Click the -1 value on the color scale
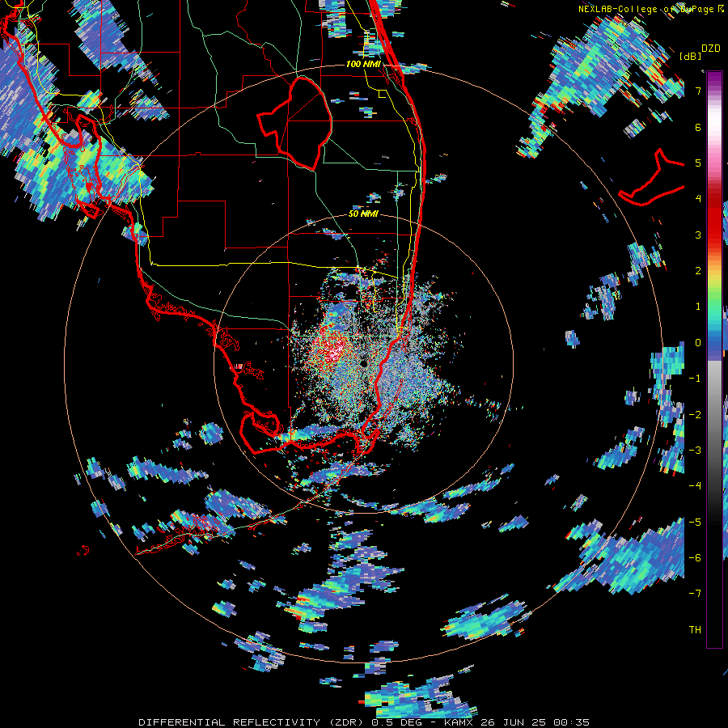The image size is (728, 728). click(695, 379)
